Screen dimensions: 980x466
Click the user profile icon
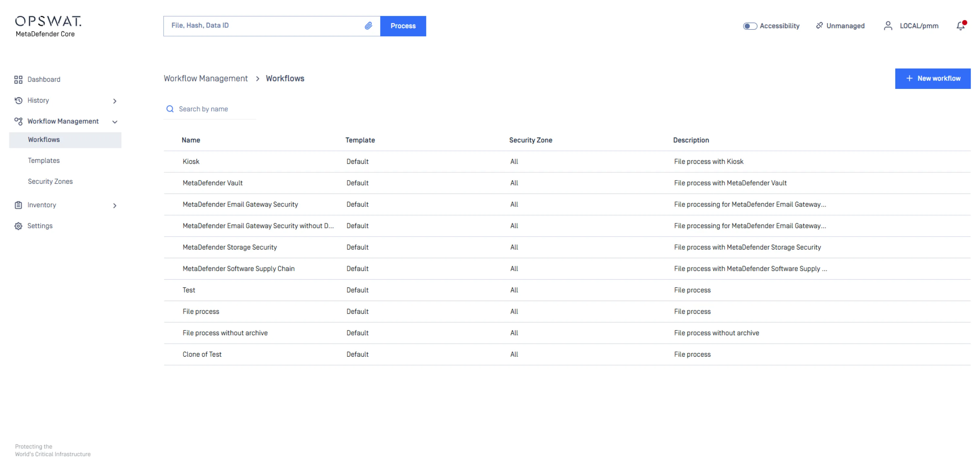(887, 26)
